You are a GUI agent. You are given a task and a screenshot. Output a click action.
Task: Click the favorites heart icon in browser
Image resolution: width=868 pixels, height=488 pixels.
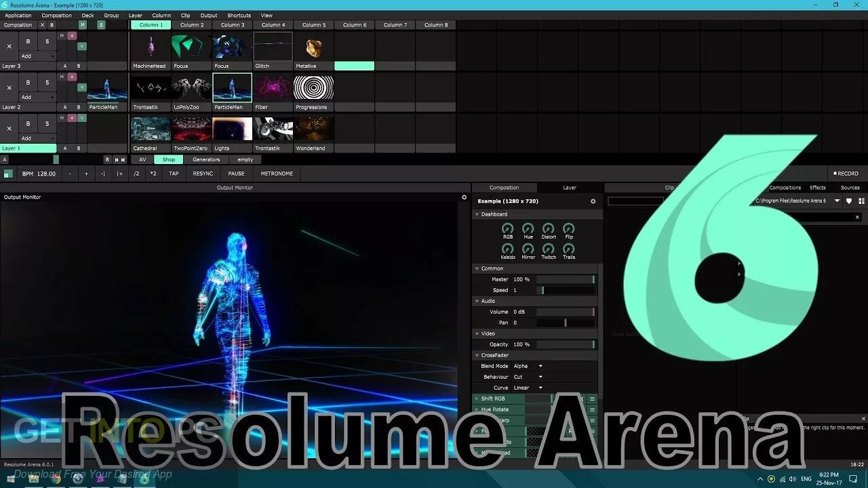[850, 201]
